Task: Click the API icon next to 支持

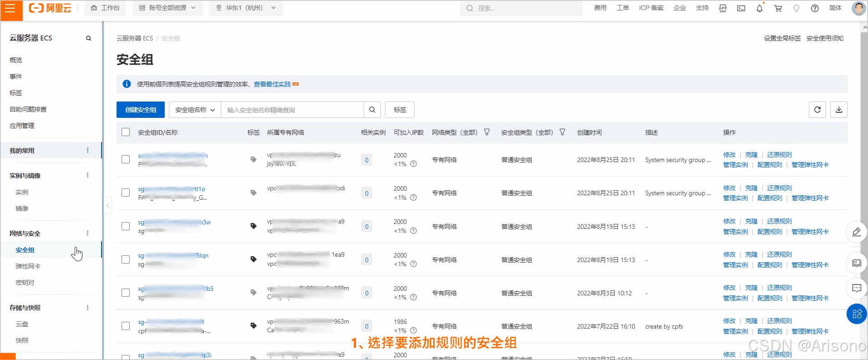Action: click(723, 8)
